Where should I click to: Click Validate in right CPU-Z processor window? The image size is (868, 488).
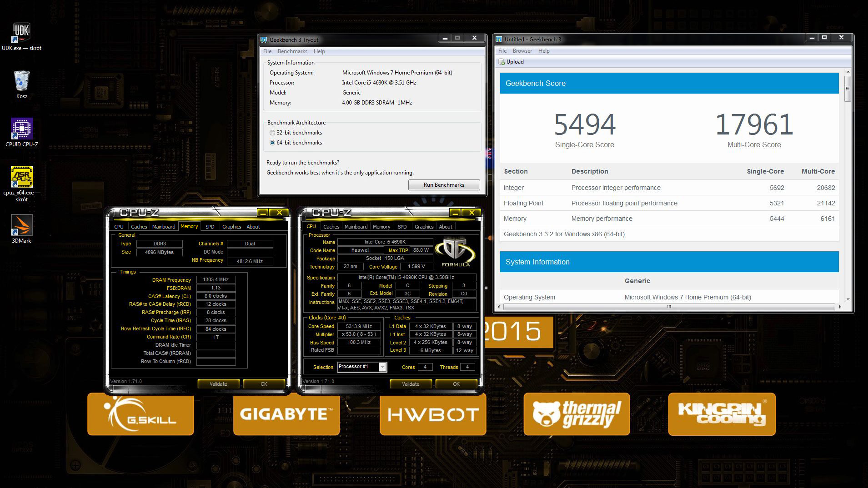pyautogui.click(x=411, y=384)
